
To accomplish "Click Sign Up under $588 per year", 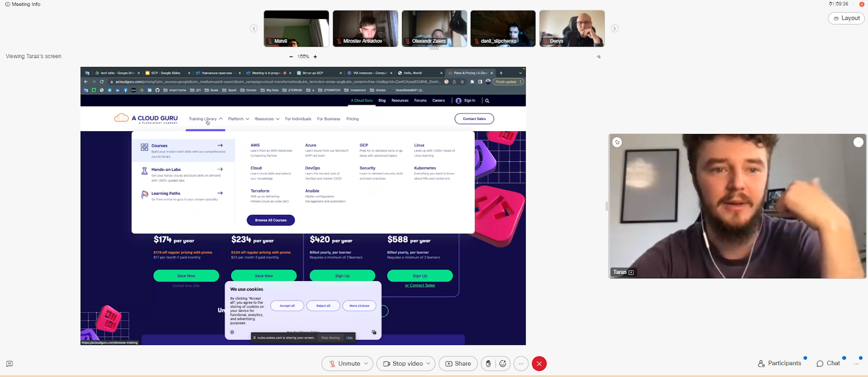I will [x=420, y=276].
